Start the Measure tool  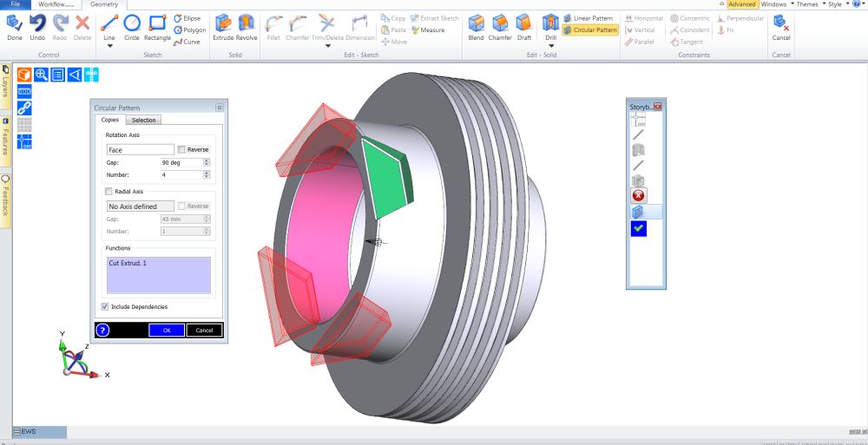tap(429, 29)
